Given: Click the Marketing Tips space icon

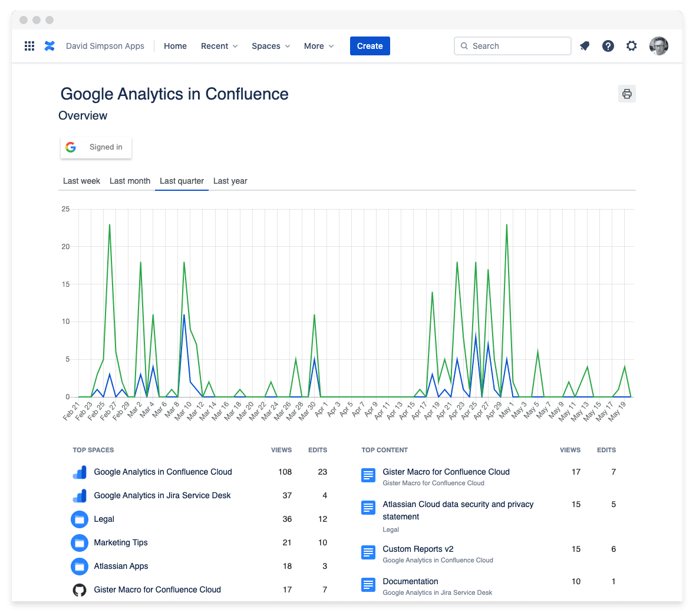Looking at the screenshot, I should pos(80,543).
